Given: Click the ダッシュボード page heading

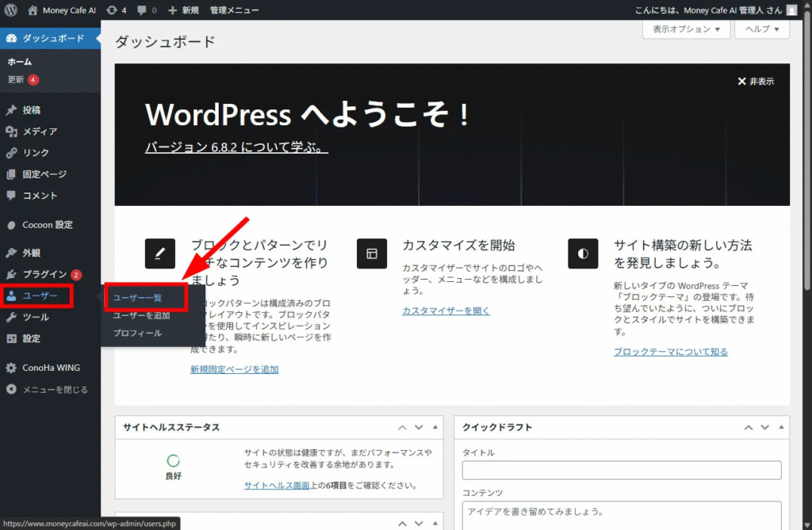Looking at the screenshot, I should click(165, 41).
